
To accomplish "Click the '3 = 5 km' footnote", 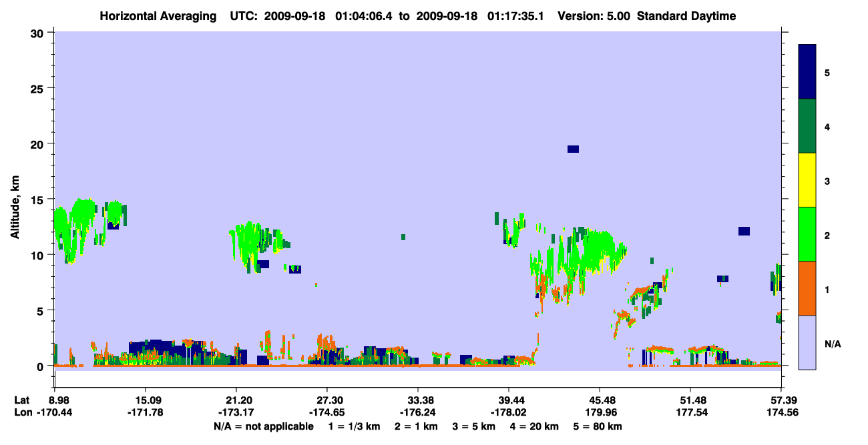I will point(474,426).
